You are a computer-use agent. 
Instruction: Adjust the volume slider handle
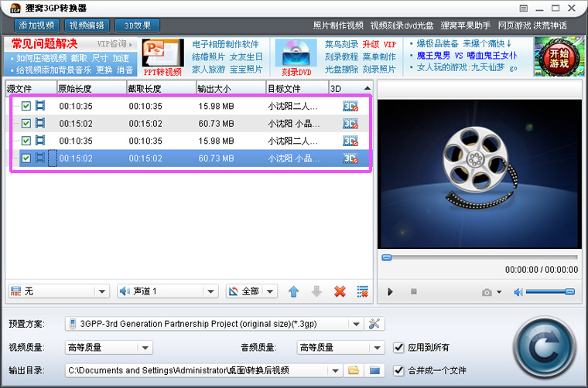point(569,291)
